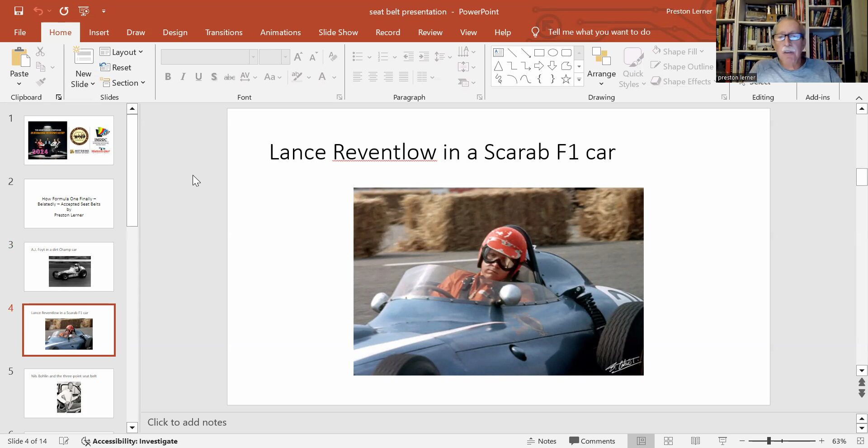Image resolution: width=868 pixels, height=448 pixels.
Task: Switch to the Design tab
Action: coord(175,33)
